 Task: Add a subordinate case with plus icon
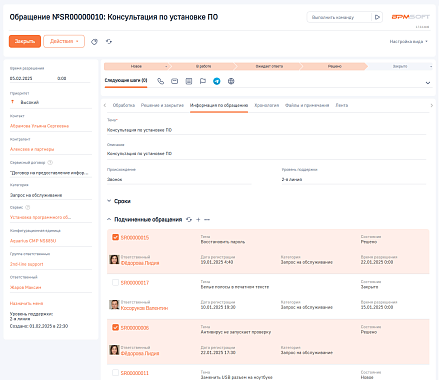pos(198,219)
